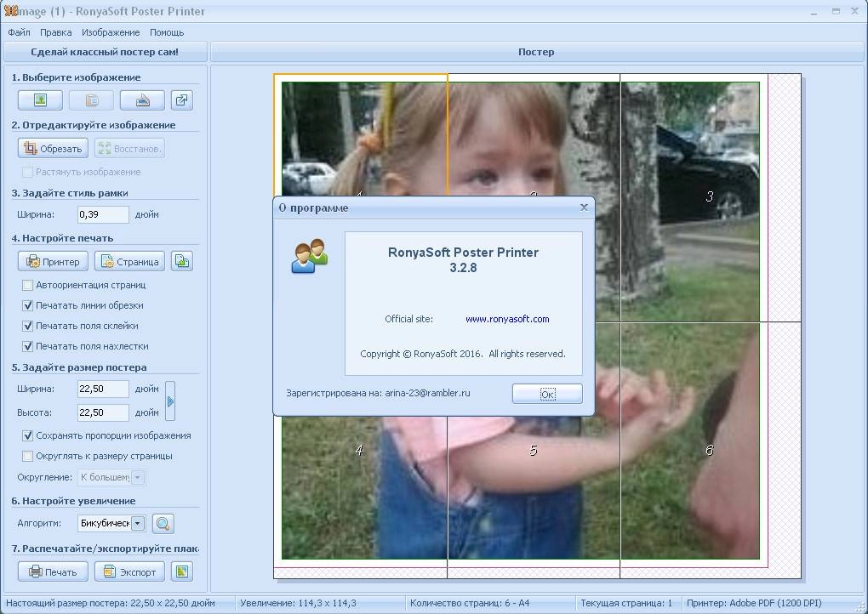Image resolution: width=868 pixels, height=614 pixels.
Task: Open the www.ronyasoft.com link
Action: 507,319
